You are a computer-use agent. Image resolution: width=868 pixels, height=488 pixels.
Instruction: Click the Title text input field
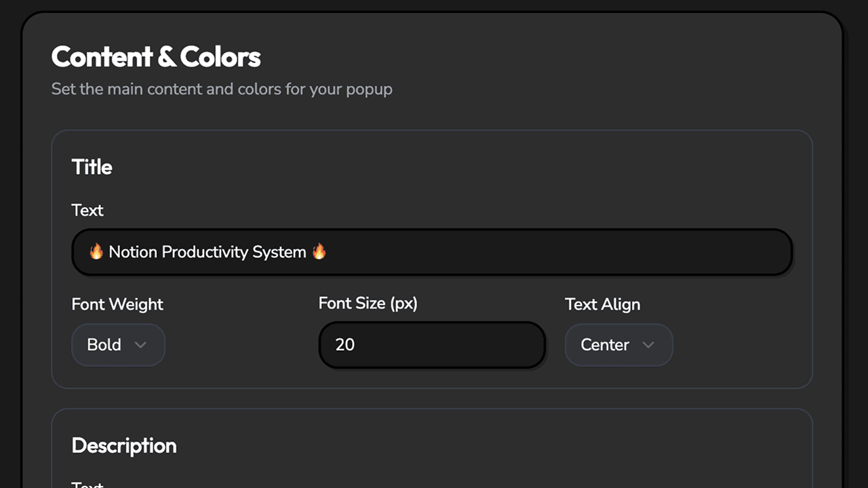(432, 252)
